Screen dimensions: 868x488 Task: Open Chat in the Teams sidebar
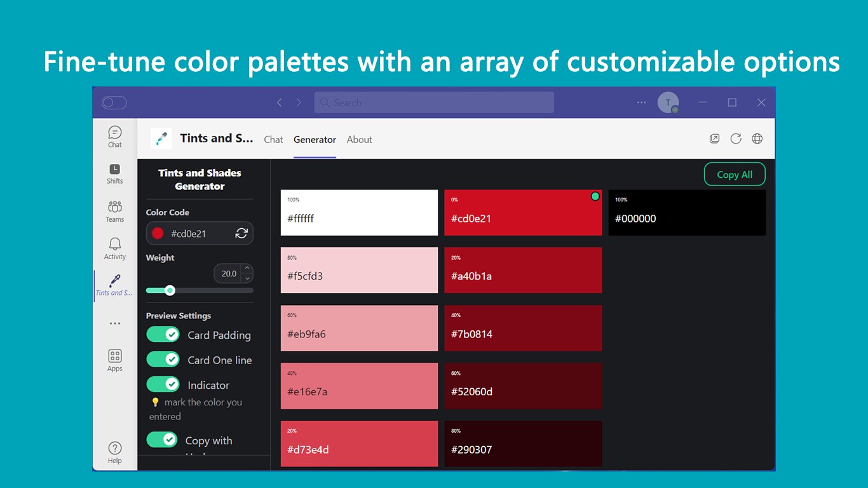pyautogui.click(x=114, y=136)
